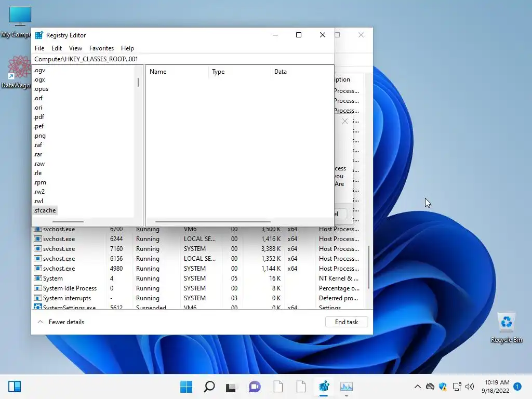This screenshot has width=532, height=399.
Task: Select the .ori registry key
Action: coord(37,108)
